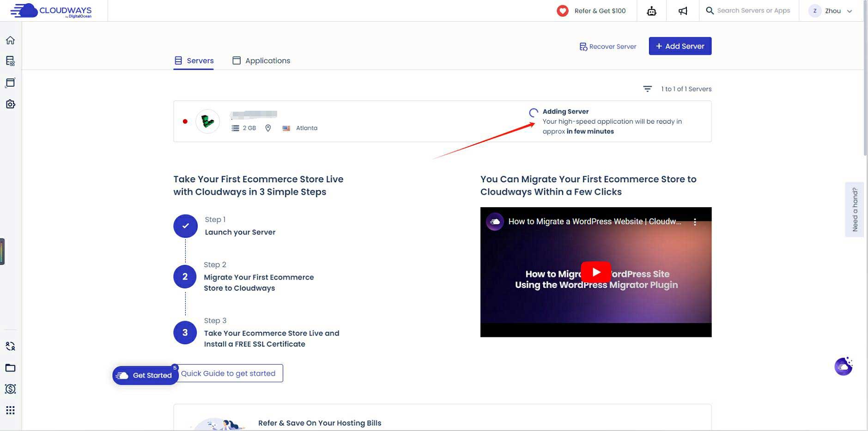
Task: Open the folder Projects sidebar icon
Action: click(x=10, y=368)
